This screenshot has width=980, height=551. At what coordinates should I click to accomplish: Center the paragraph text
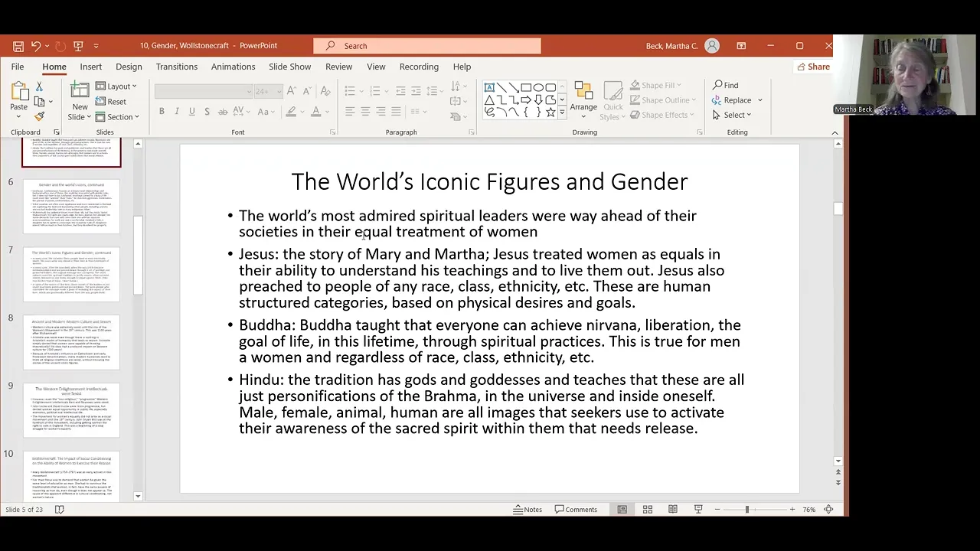[x=365, y=112]
